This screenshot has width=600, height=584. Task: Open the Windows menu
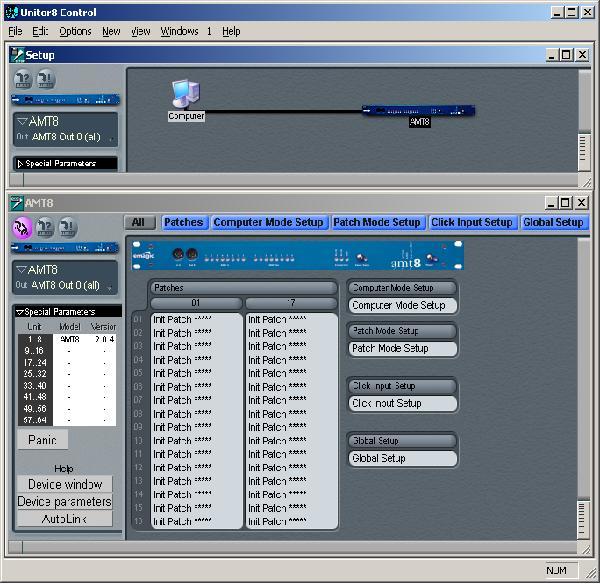[x=179, y=31]
